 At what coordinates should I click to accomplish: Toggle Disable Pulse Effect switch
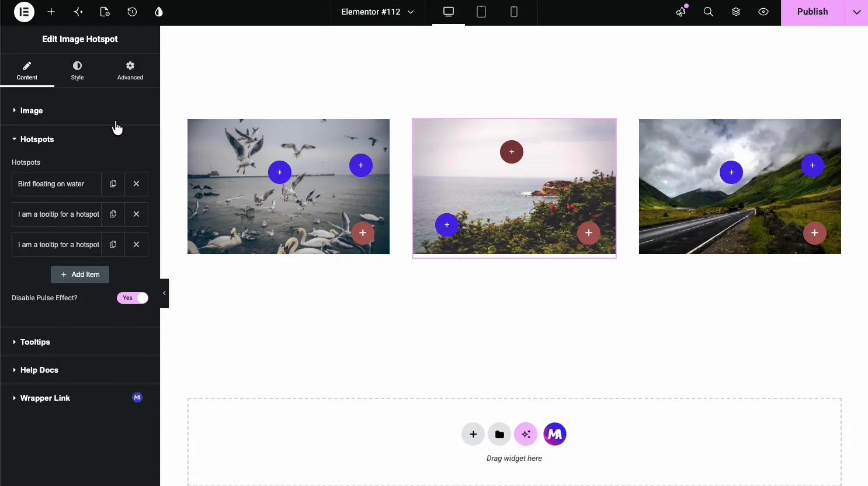point(133,298)
